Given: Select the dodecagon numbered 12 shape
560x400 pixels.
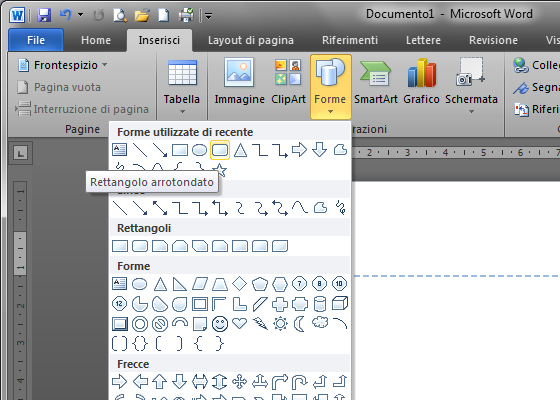Looking at the screenshot, I should click(x=119, y=304).
